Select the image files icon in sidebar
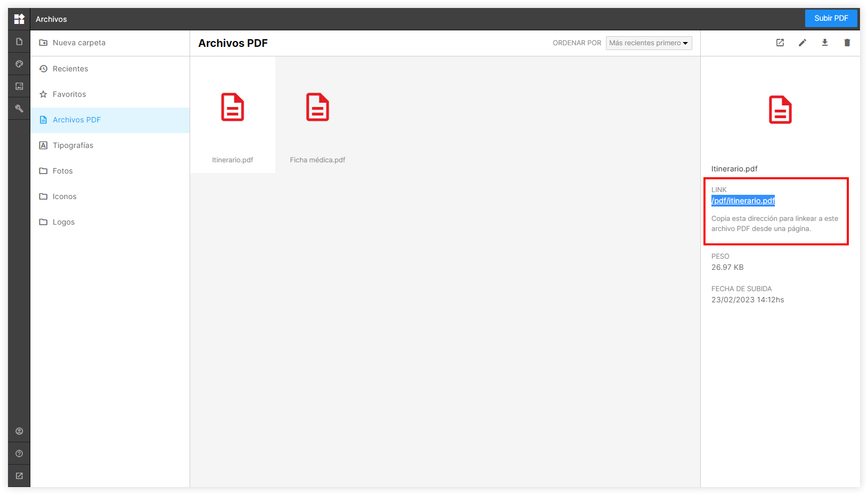This screenshot has height=495, width=868. [x=19, y=86]
